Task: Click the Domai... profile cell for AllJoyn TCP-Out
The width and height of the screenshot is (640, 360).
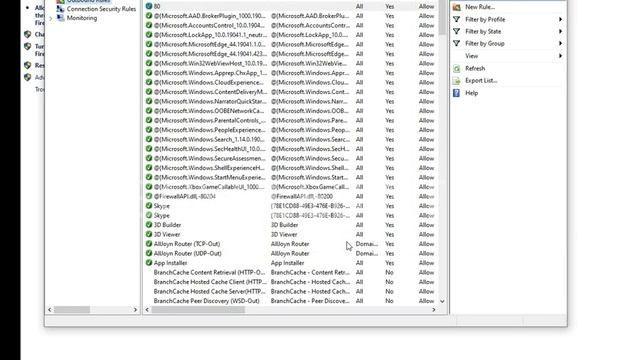Action: (367, 244)
